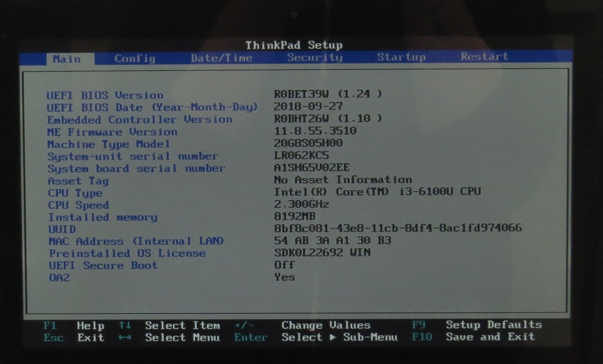The width and height of the screenshot is (603, 364).
Task: Open the Config tab
Action: coord(135,59)
